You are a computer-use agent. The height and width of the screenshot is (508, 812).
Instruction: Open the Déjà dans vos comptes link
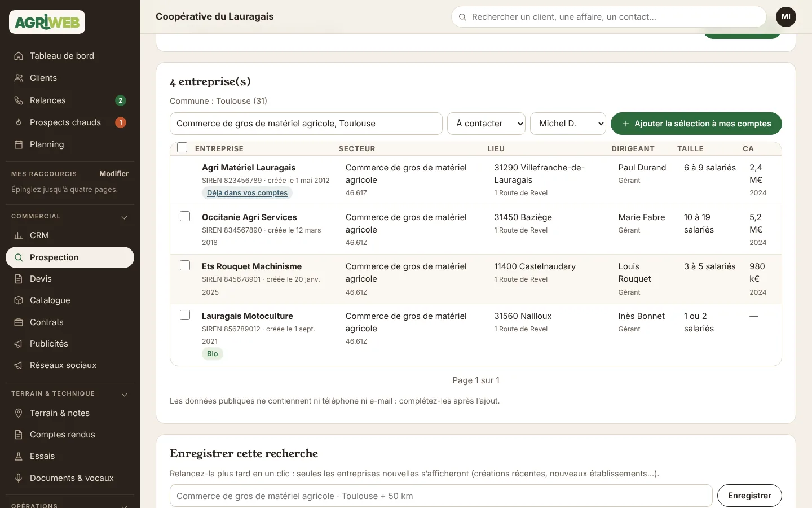coord(247,193)
